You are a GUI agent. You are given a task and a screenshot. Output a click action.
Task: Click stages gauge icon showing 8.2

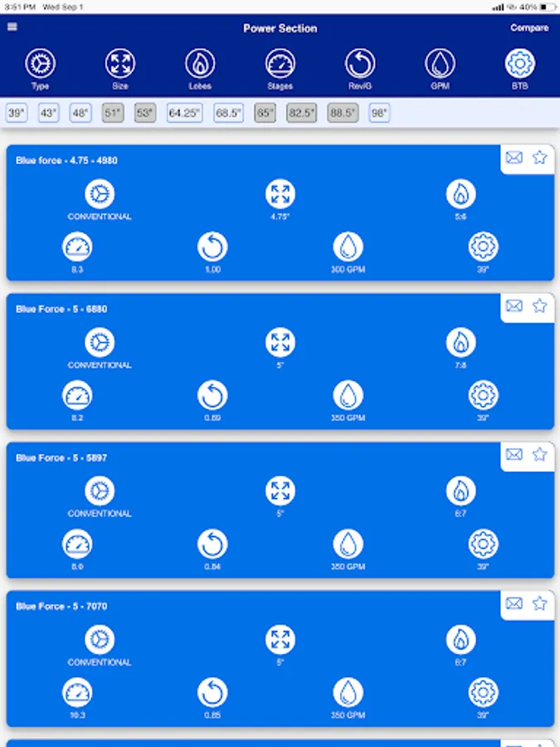click(x=77, y=395)
